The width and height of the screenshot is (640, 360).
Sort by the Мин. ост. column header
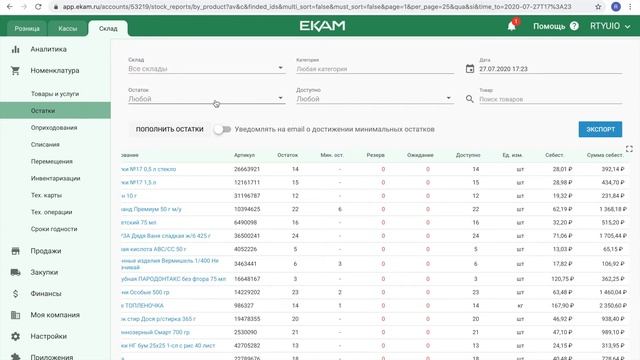pyautogui.click(x=332, y=155)
